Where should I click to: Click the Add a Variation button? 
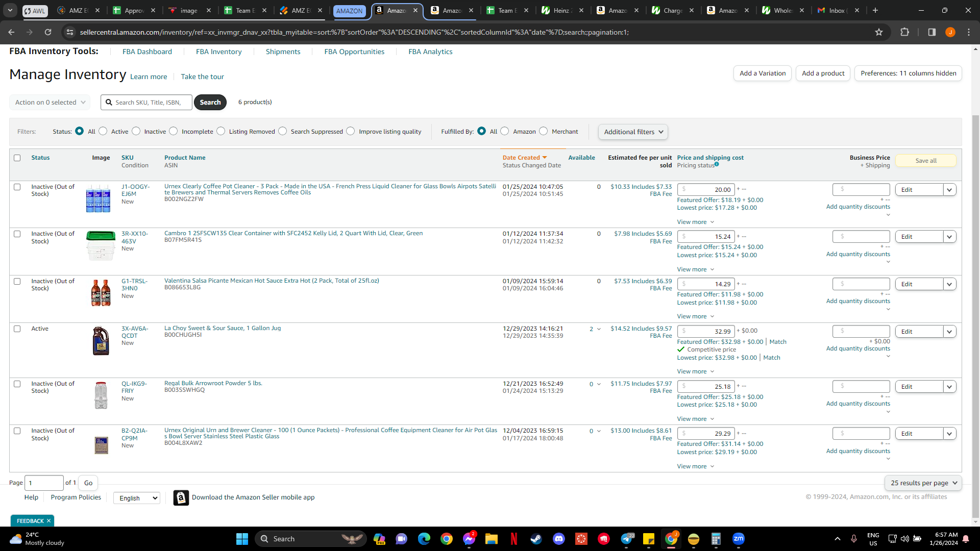point(763,73)
